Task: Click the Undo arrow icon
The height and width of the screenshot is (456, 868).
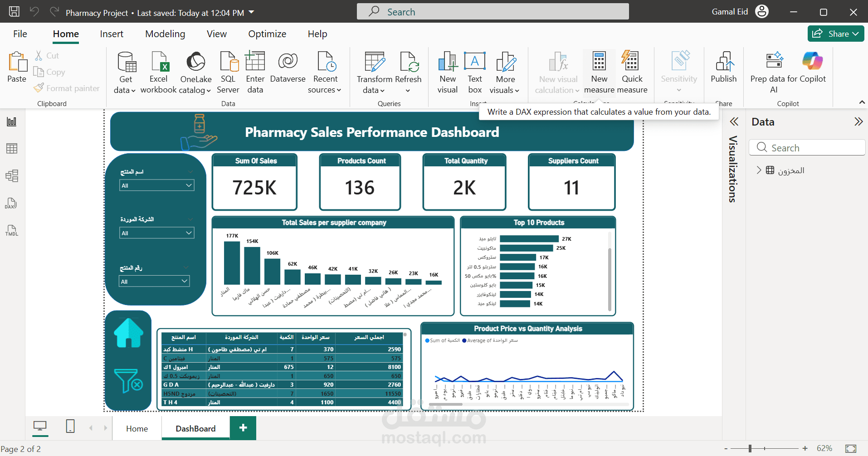Action: tap(34, 12)
